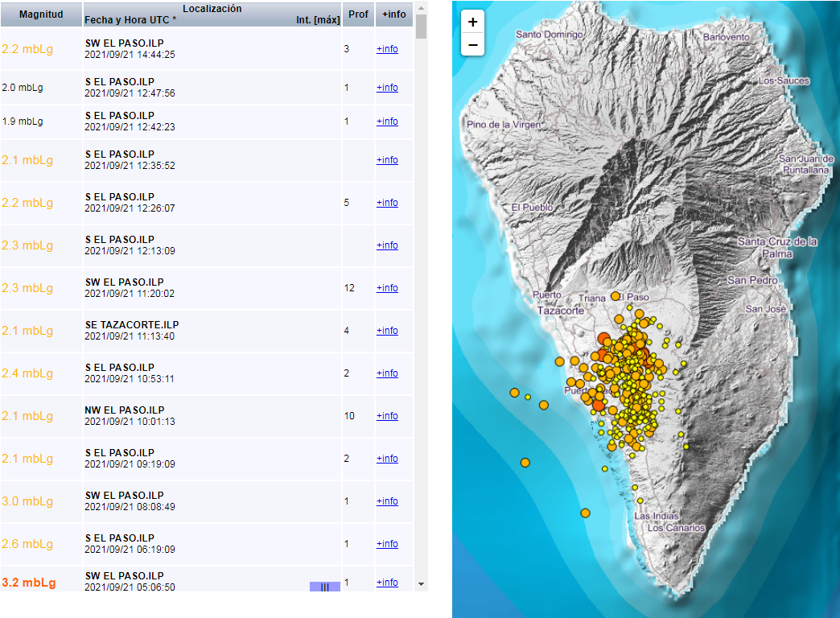Click the date 2021/09/21 11:20:02
The height and width of the screenshot is (618, 840).
coord(130,294)
